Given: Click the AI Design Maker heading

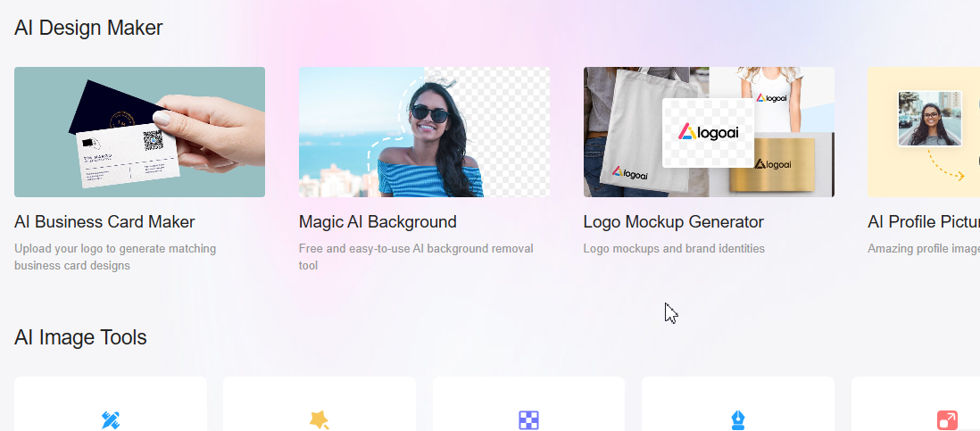Looking at the screenshot, I should [88, 29].
